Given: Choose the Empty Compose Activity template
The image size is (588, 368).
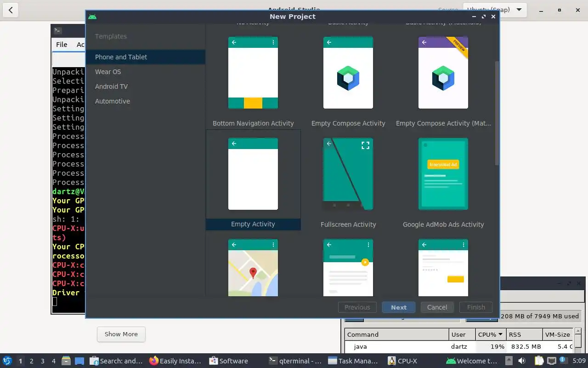Looking at the screenshot, I should tap(348, 73).
